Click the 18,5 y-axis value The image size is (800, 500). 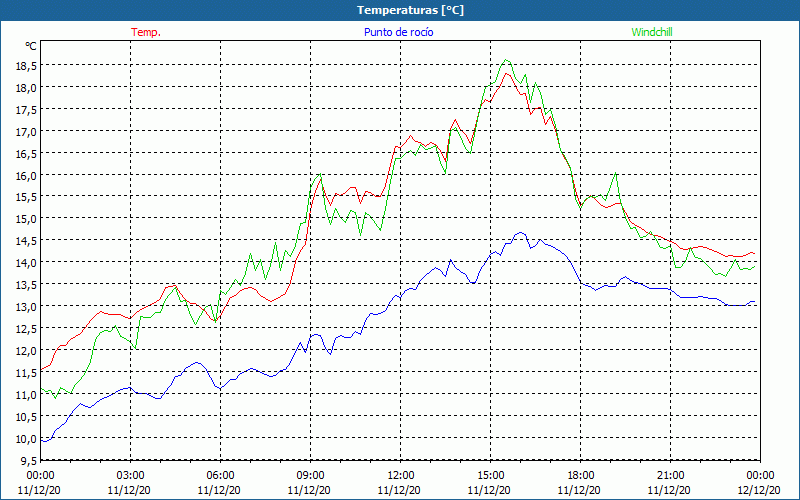point(28,65)
